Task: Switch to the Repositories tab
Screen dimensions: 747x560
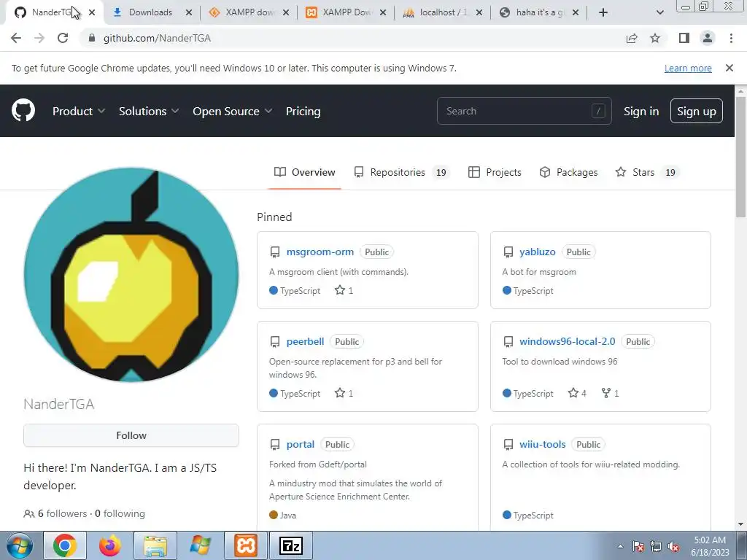Action: pos(400,172)
